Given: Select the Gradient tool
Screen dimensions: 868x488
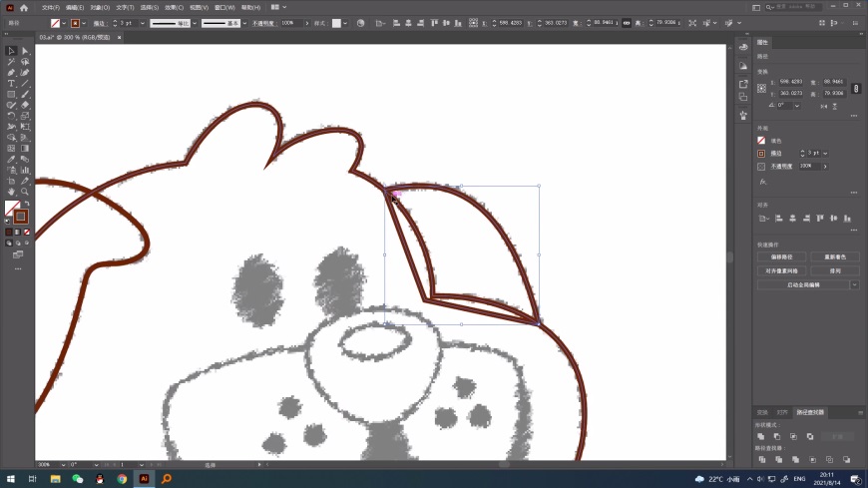Looking at the screenshot, I should click(25, 148).
